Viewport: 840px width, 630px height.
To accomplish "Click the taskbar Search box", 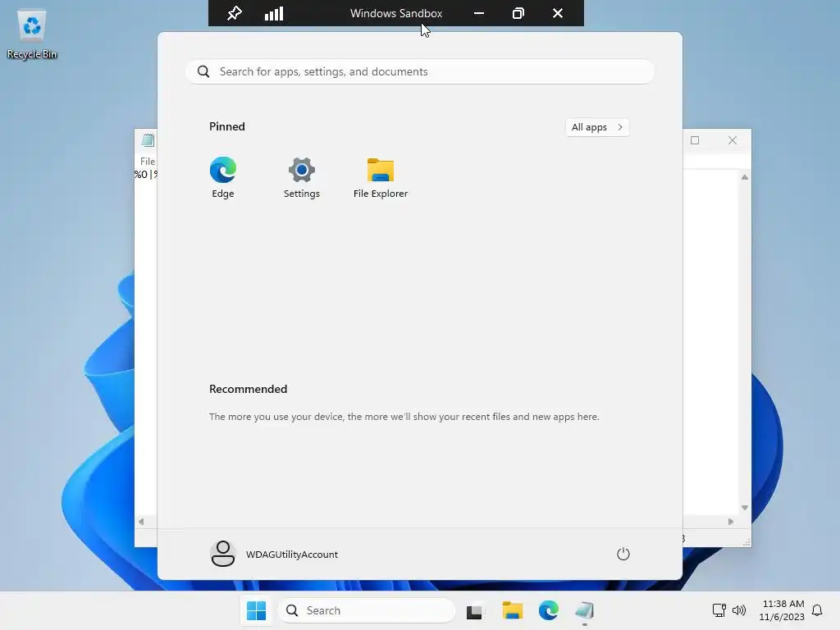I will pos(367,610).
